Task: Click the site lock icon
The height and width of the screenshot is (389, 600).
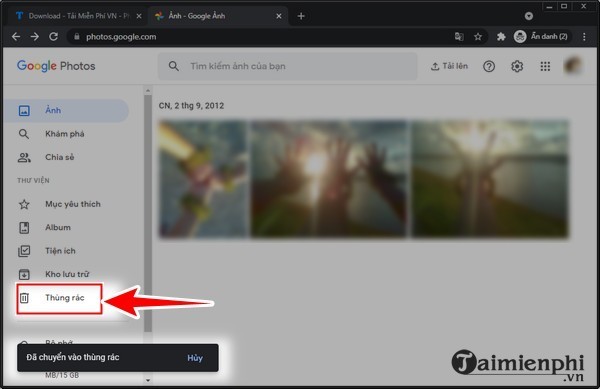Action: pyautogui.click(x=77, y=37)
